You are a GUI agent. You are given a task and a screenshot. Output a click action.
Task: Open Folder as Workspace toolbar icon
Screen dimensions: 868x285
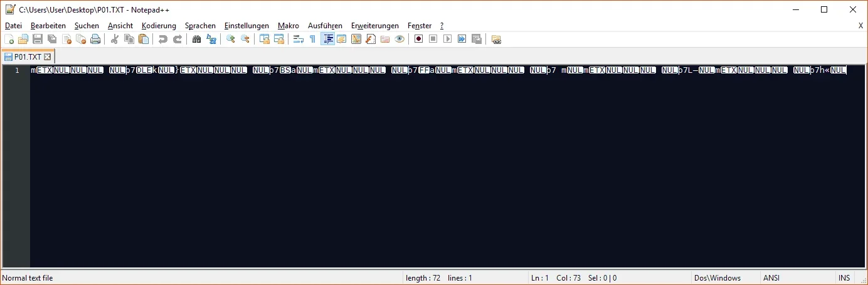[x=385, y=39]
